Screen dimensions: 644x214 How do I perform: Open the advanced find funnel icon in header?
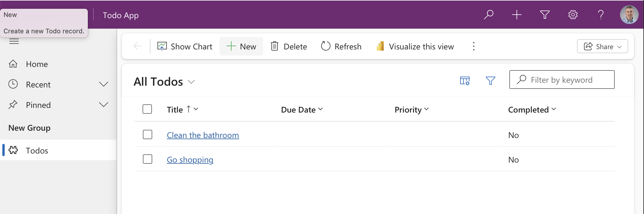click(x=545, y=15)
